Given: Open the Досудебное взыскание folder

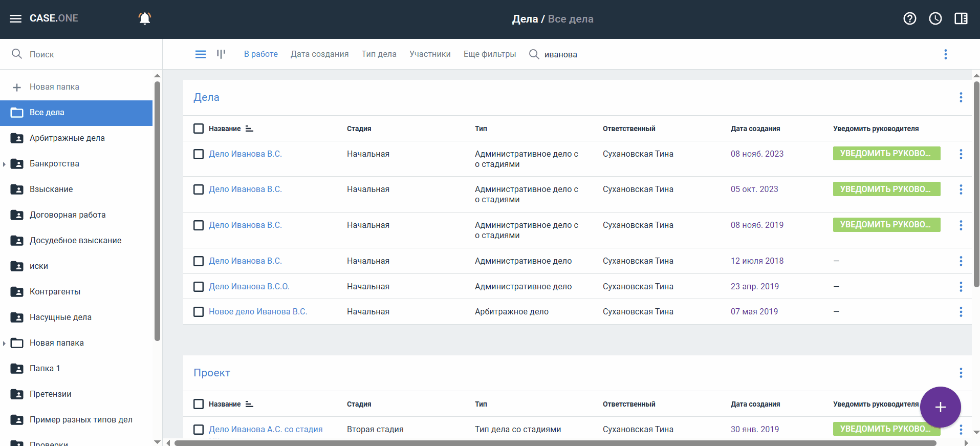Looking at the screenshot, I should 76,241.
